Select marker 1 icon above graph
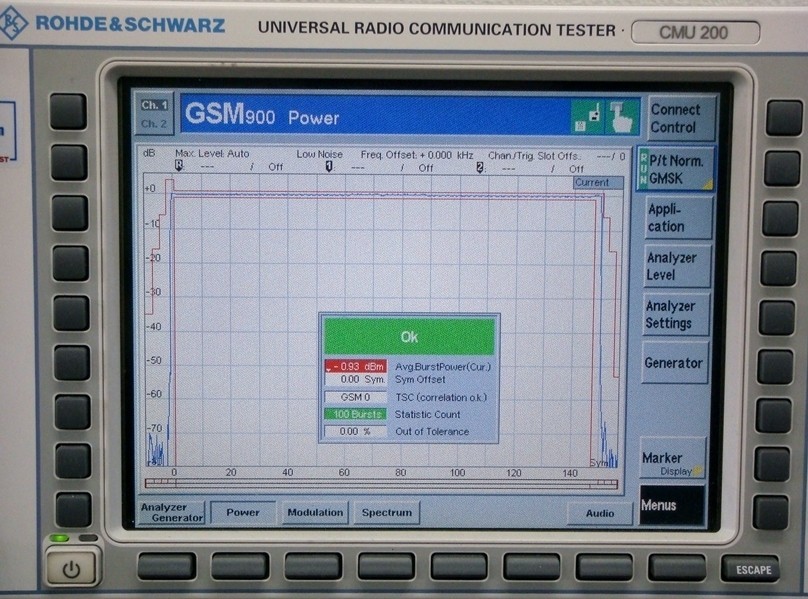The height and width of the screenshot is (599, 808). pos(329,167)
